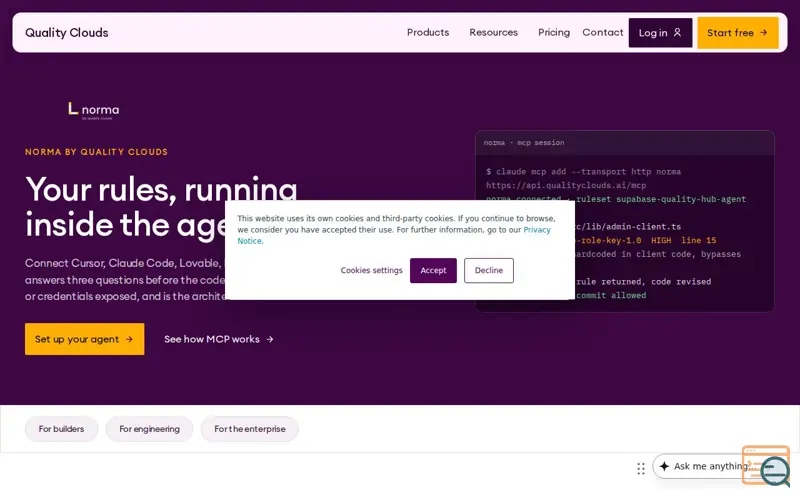This screenshot has height=500, width=800.
Task: Click the sparkle icon in Ask me anything
Action: click(x=664, y=466)
